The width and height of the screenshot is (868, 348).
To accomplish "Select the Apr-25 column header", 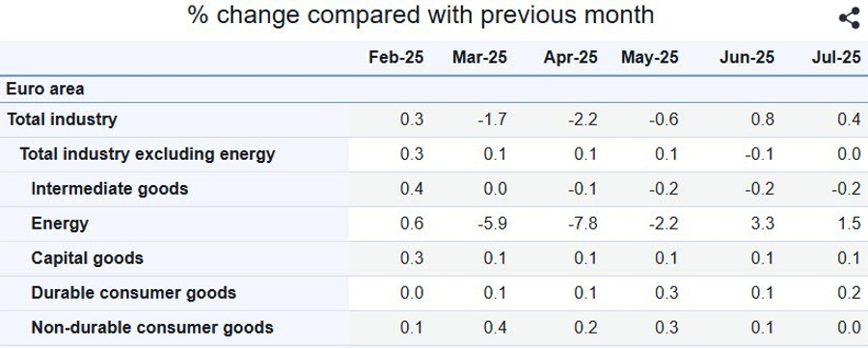I will pyautogui.click(x=570, y=58).
